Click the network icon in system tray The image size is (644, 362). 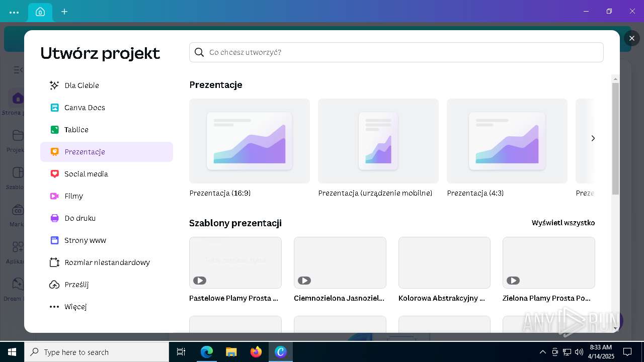[567, 352]
